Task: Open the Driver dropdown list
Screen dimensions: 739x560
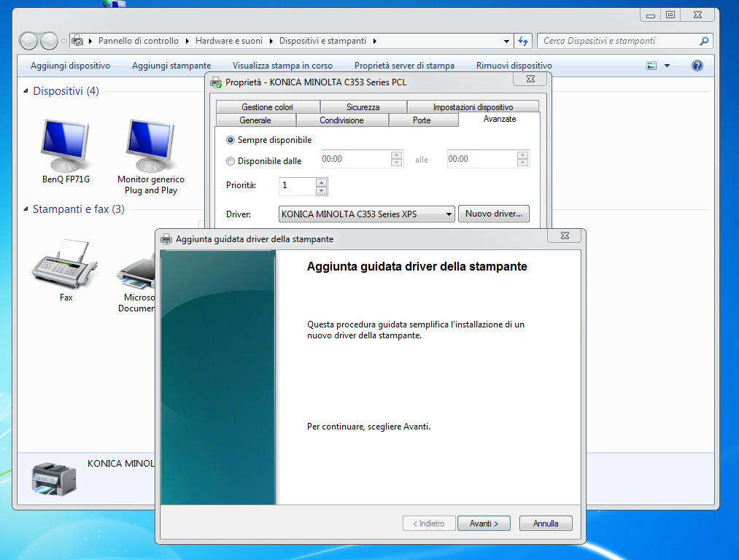Action: click(x=449, y=214)
